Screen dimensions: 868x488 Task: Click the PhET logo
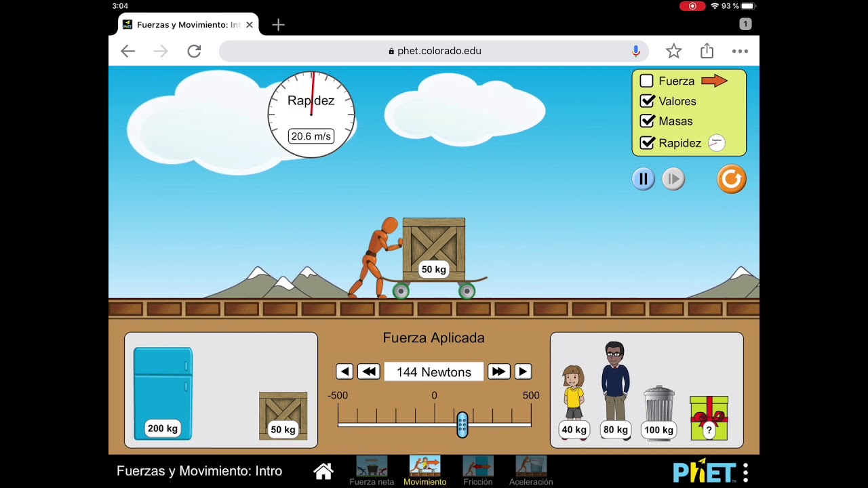click(x=704, y=472)
